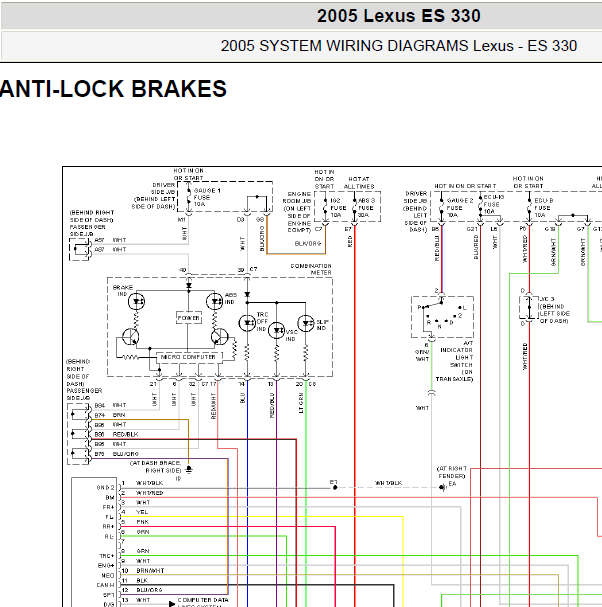Click the 'GAUGE 1 FUSE 10A' label
Screen dimensions: 602x607
coord(207,197)
